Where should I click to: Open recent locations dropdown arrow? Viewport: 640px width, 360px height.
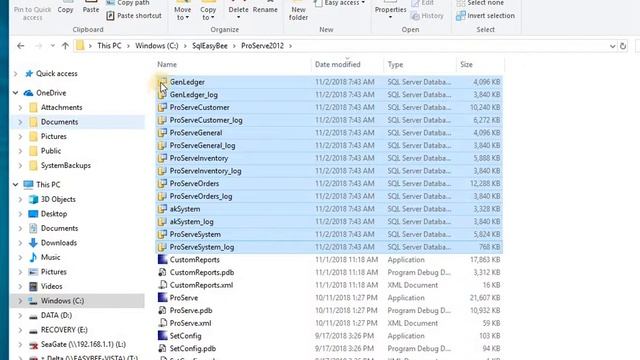(53, 46)
